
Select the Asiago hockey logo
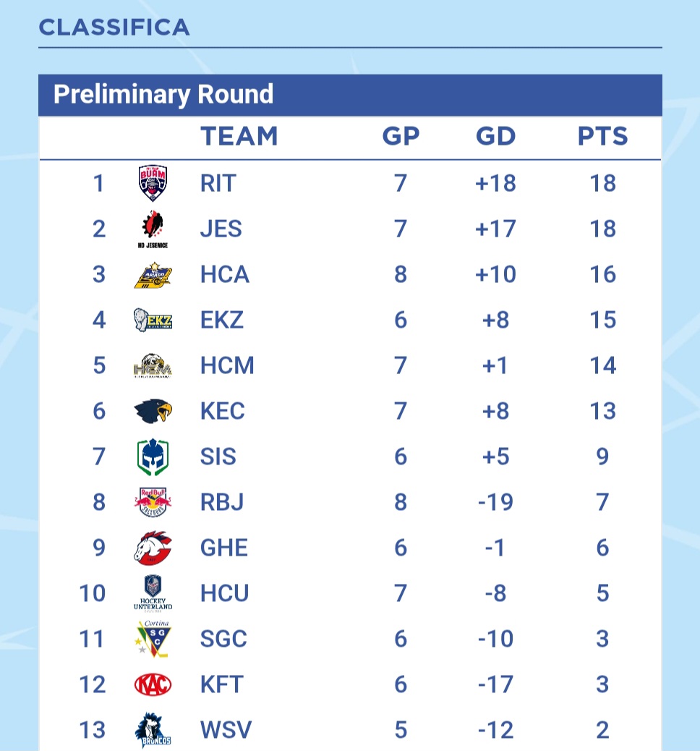click(153, 275)
